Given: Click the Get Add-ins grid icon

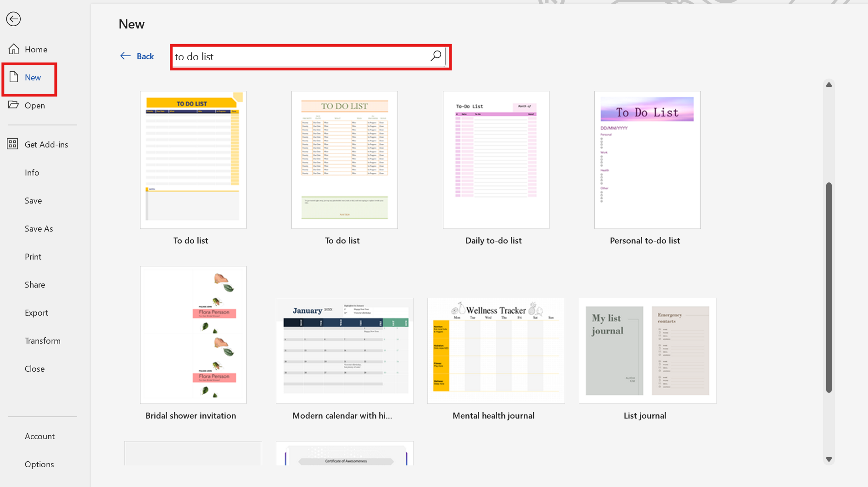Looking at the screenshot, I should 12,144.
